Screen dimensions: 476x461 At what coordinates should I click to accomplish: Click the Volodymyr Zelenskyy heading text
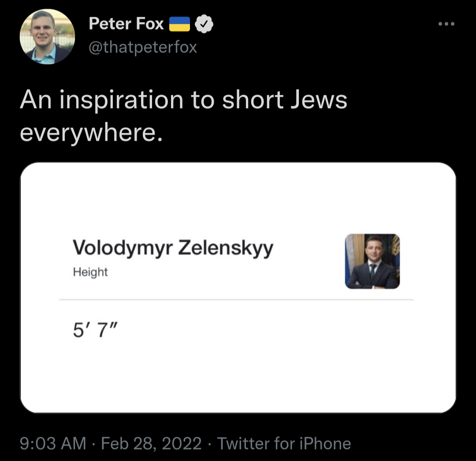[x=173, y=248]
